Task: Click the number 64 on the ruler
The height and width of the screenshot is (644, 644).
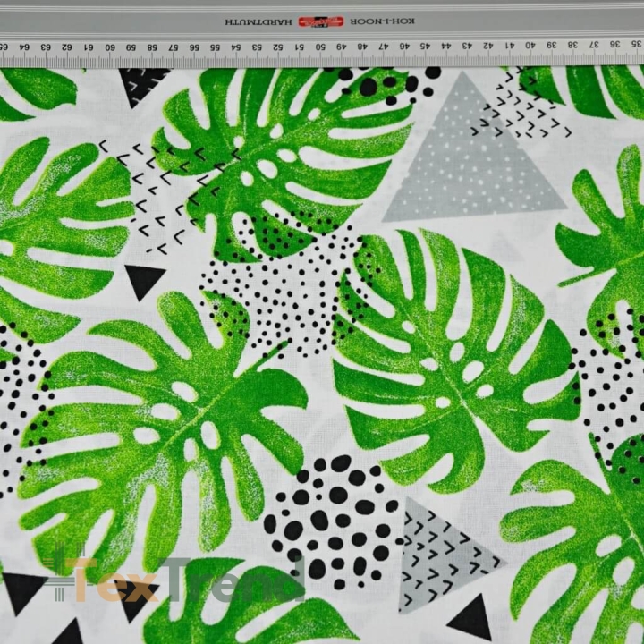Action: (x=25, y=47)
